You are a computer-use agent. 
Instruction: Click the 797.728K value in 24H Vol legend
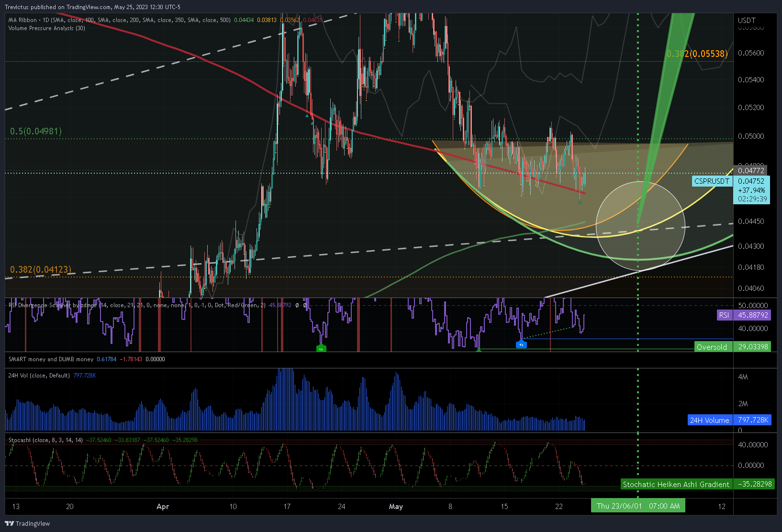click(84, 376)
